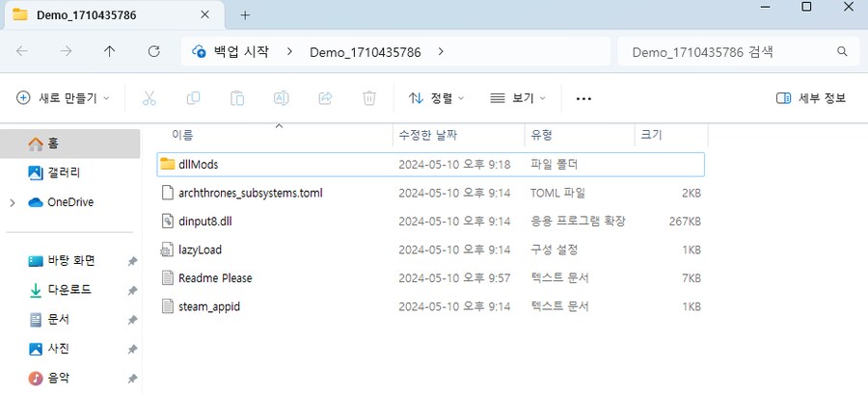Click the pin icon beside 사진

(132, 350)
